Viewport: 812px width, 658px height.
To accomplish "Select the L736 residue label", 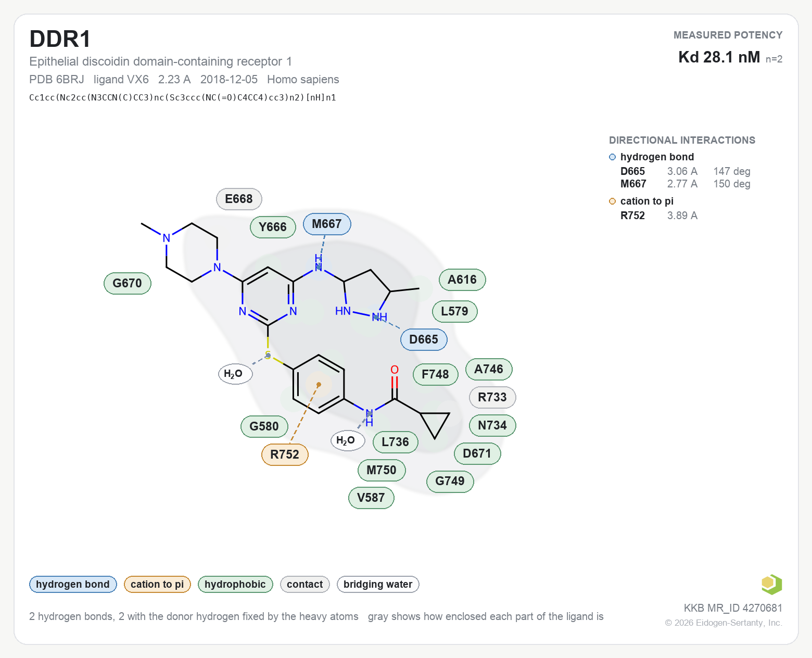I will [396, 442].
